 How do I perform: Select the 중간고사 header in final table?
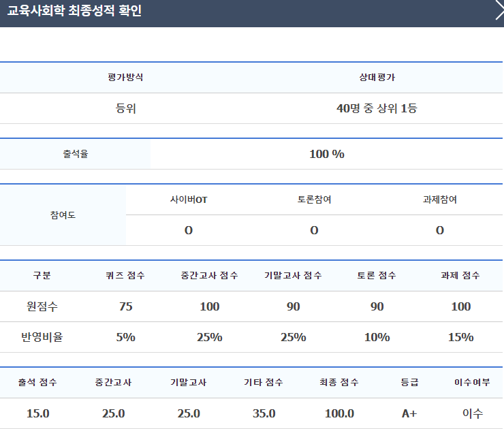(x=113, y=383)
